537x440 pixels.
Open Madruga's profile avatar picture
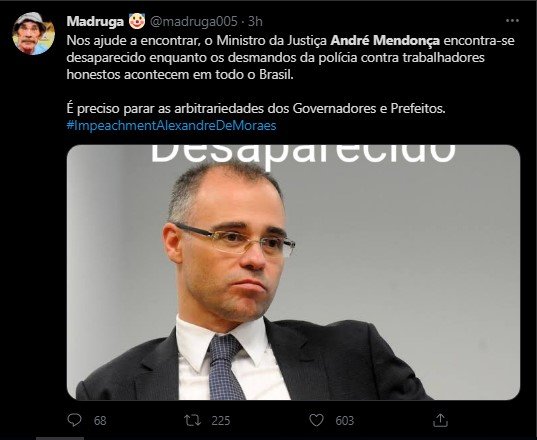coord(34,33)
